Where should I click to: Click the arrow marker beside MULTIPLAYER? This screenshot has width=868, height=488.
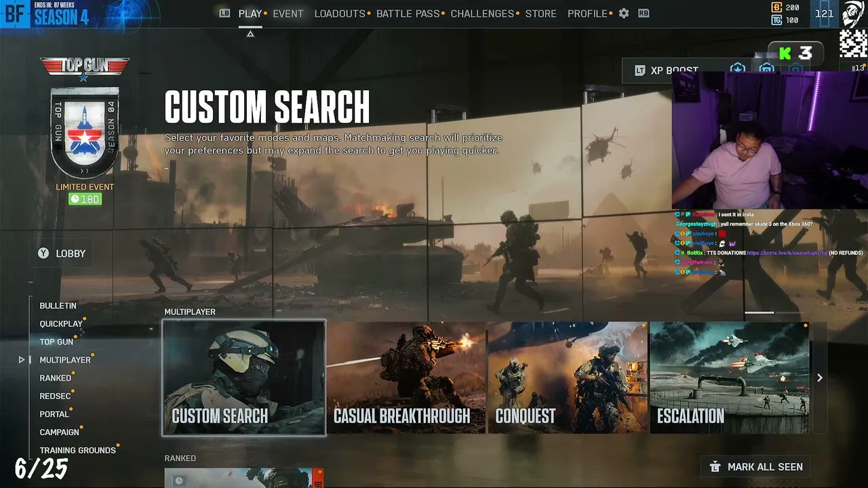[x=22, y=360]
